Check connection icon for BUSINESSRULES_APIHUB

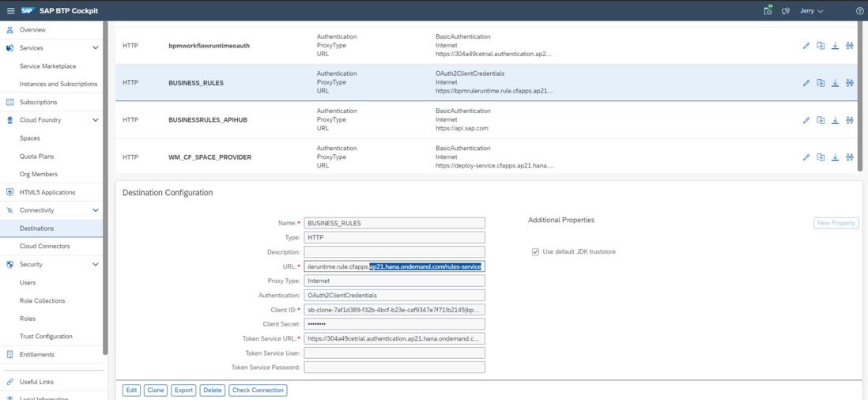coord(850,120)
